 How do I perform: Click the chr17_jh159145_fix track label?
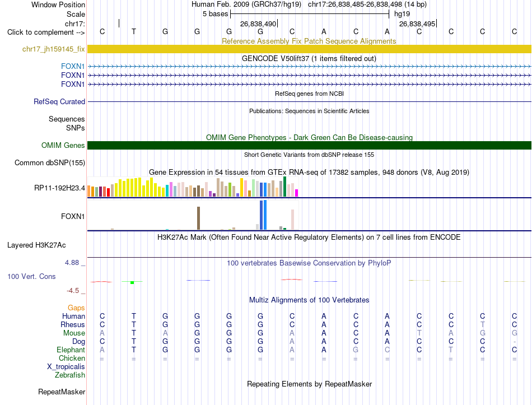click(53, 49)
